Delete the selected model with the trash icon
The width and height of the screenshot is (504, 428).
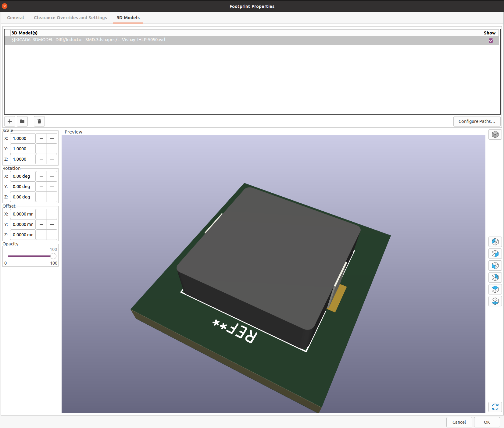coord(39,121)
